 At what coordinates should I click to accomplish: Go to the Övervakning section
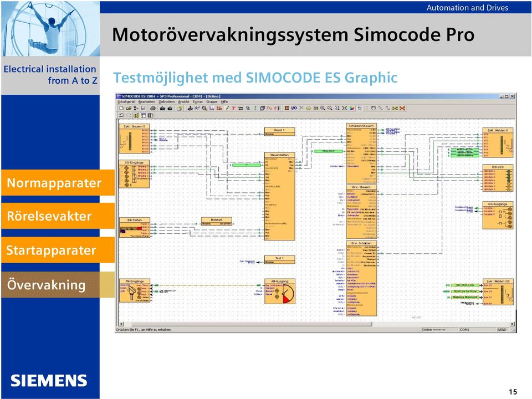(x=58, y=285)
